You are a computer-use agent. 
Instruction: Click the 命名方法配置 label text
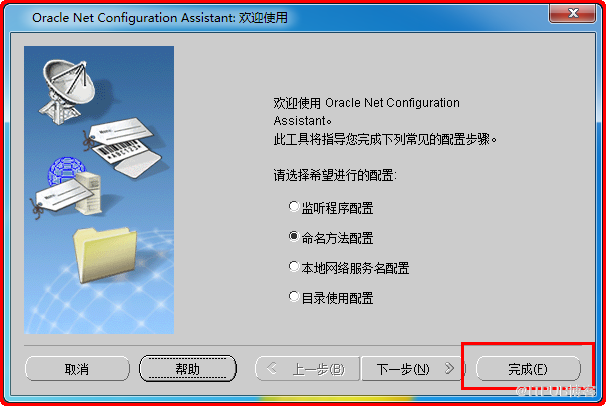click(337, 238)
